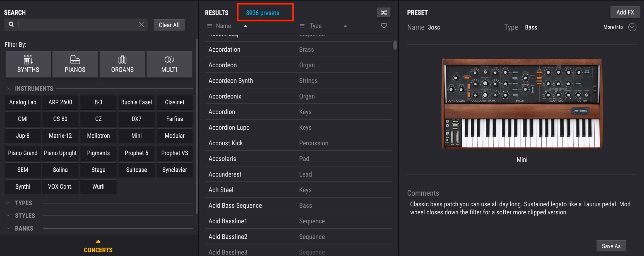Sort results by Name column

coord(223,26)
